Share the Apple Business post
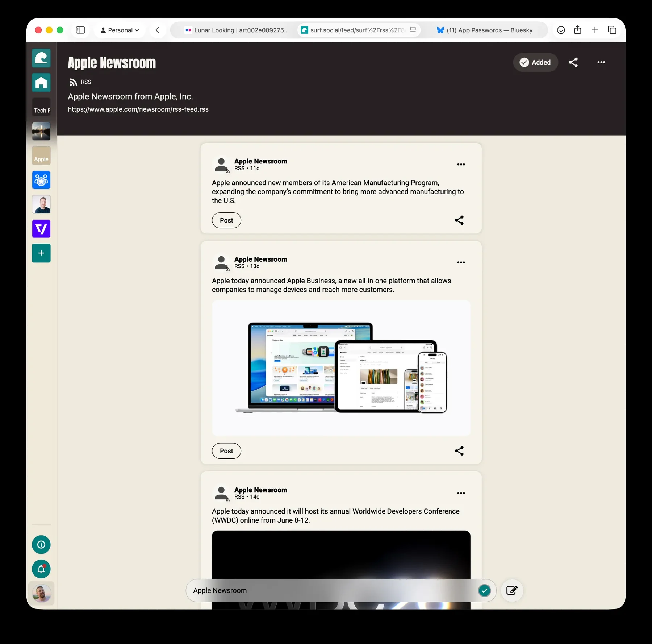Viewport: 652px width, 644px height. tap(459, 451)
